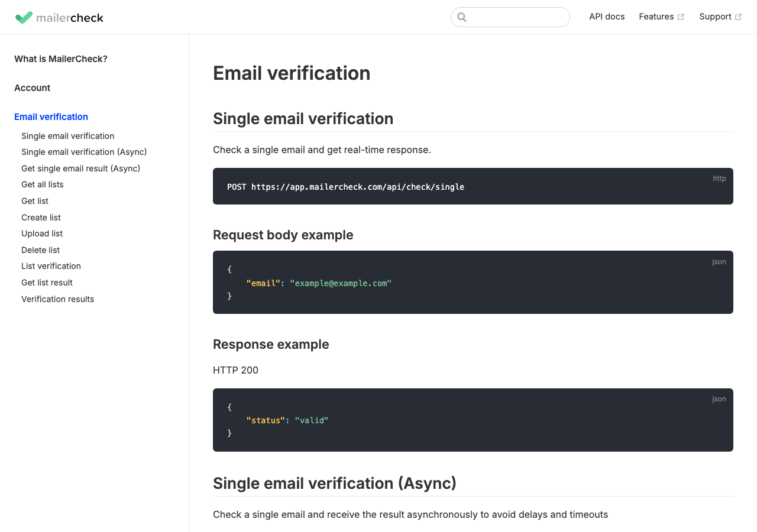The width and height of the screenshot is (757, 532).
Task: Go to Get single email result (Async)
Action: pos(81,168)
